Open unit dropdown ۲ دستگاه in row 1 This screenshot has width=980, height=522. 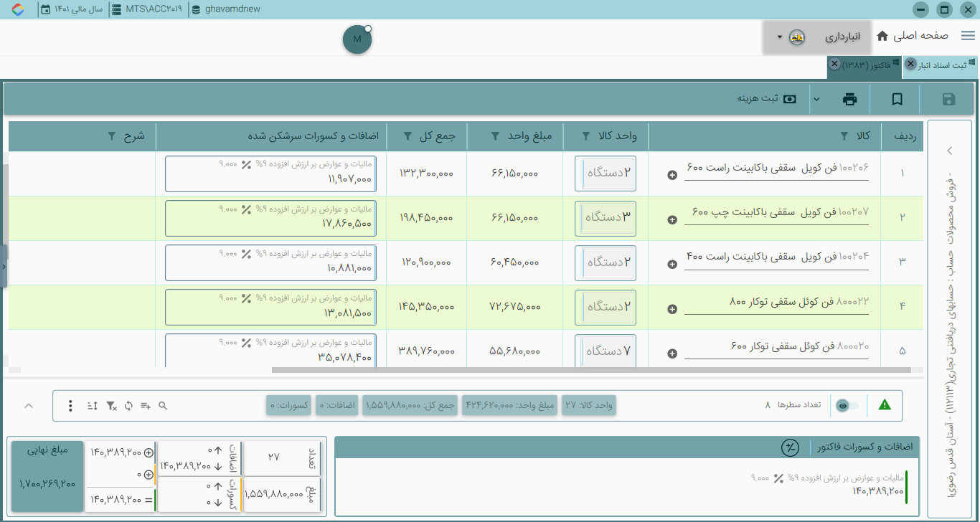point(606,174)
